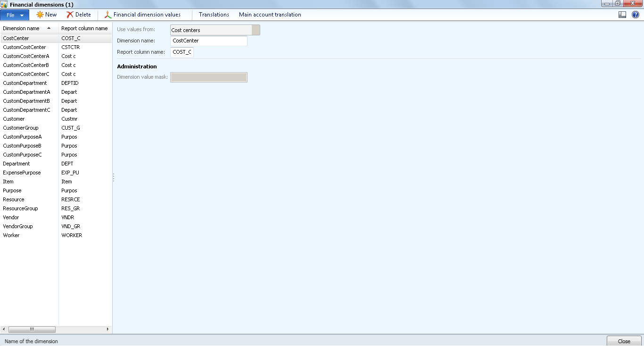Click the CSTCTR report column cell

point(85,47)
